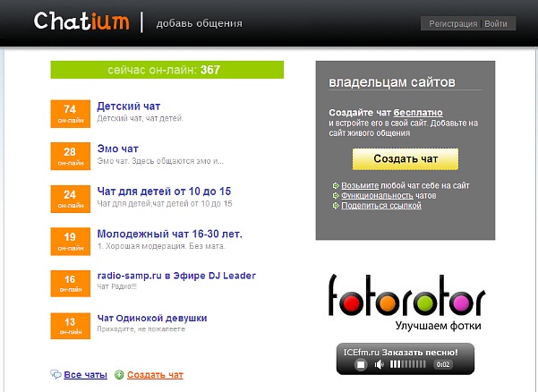Click the green arrow icon next to Функциональность
The height and width of the screenshot is (392, 538).
point(336,195)
